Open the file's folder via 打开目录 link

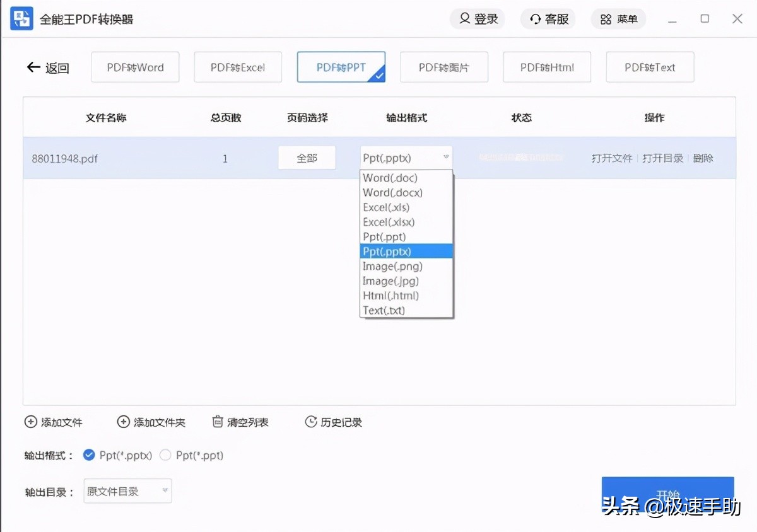point(662,158)
